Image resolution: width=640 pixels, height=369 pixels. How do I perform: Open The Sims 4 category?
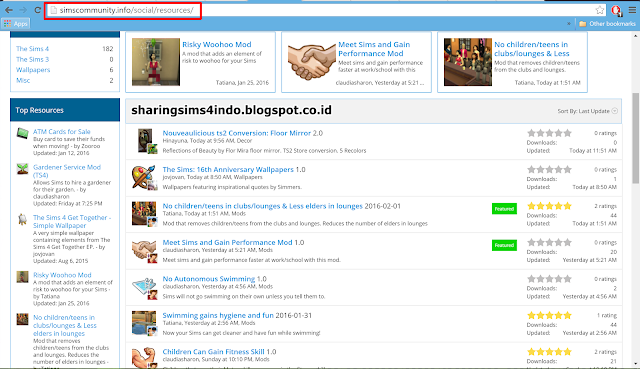tap(32, 49)
